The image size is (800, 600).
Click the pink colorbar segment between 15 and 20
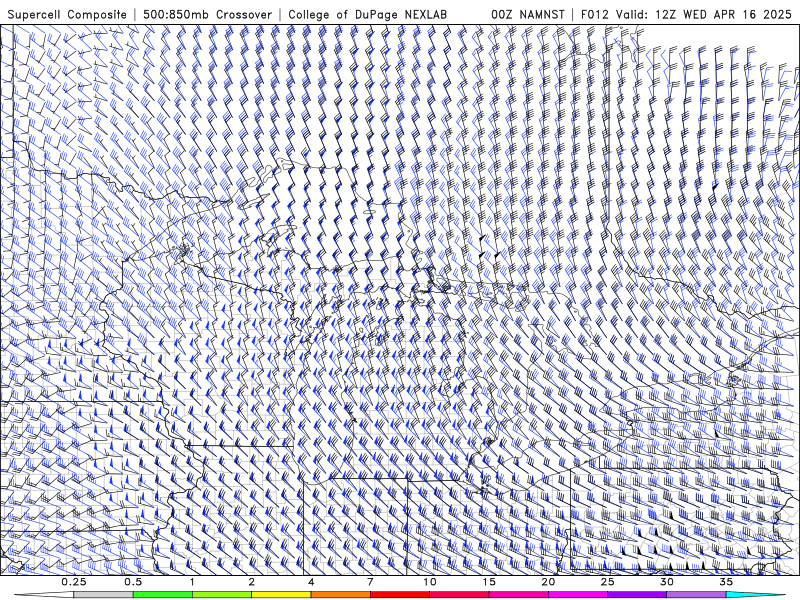point(518,595)
